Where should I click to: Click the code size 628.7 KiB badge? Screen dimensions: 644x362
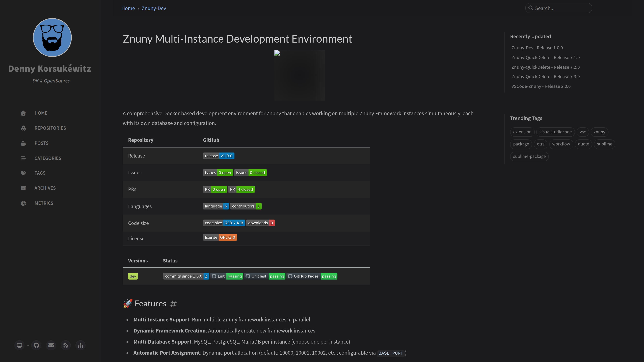224,223
